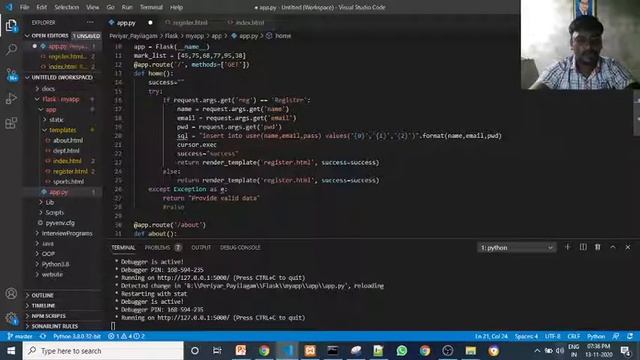
Task: Click the feedback icon in status bar
Action: coord(616,336)
